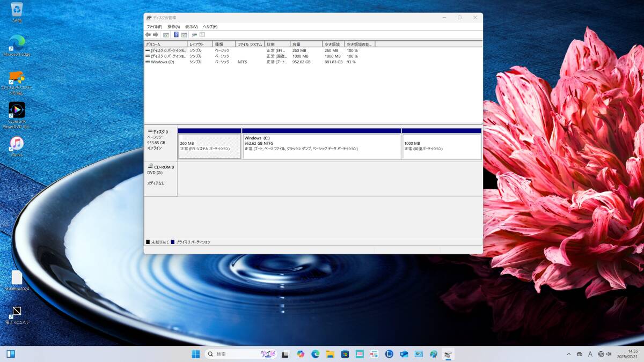The height and width of the screenshot is (362, 644).
Task: Open the Windows Start button
Action: point(195,354)
